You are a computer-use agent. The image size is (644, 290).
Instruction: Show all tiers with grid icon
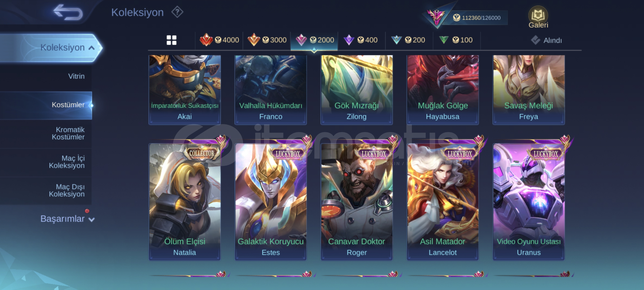(x=171, y=40)
